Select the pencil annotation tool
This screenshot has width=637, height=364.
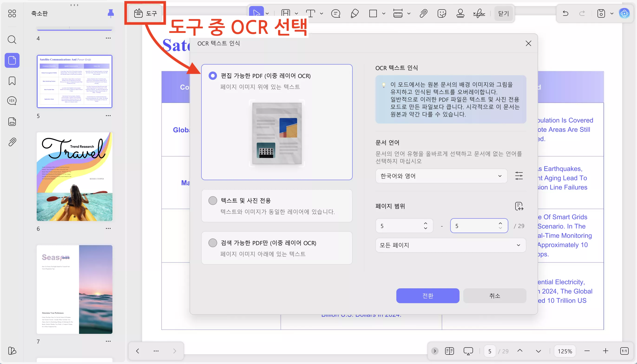click(354, 13)
